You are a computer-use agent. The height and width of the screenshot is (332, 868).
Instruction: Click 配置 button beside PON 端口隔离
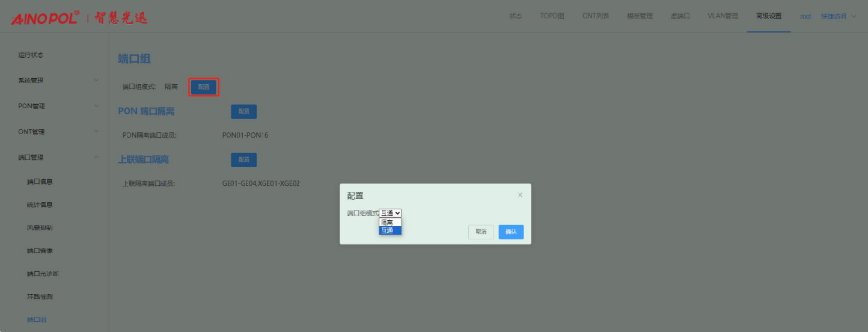tap(243, 111)
